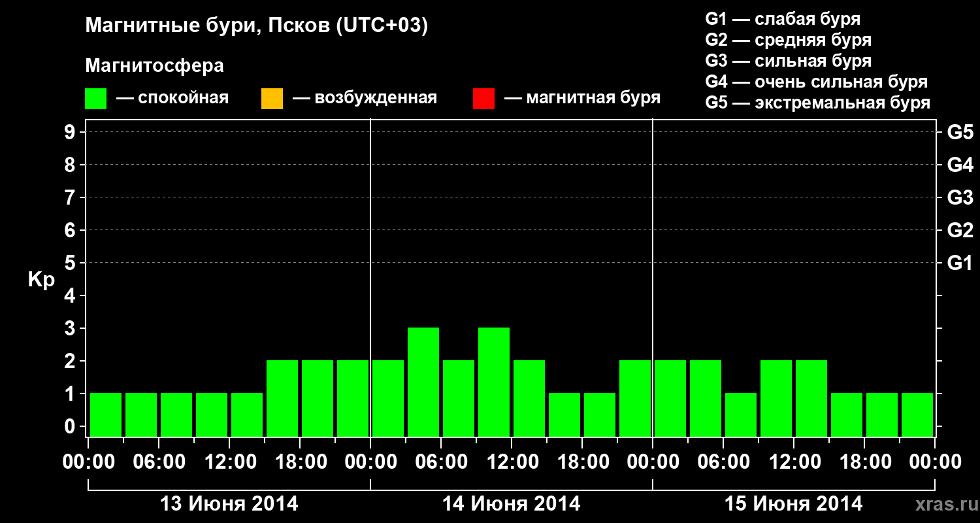Screen dimensions: 980x523
Task: Click the 06:00 time label under 13 Июня
Action: (x=159, y=462)
